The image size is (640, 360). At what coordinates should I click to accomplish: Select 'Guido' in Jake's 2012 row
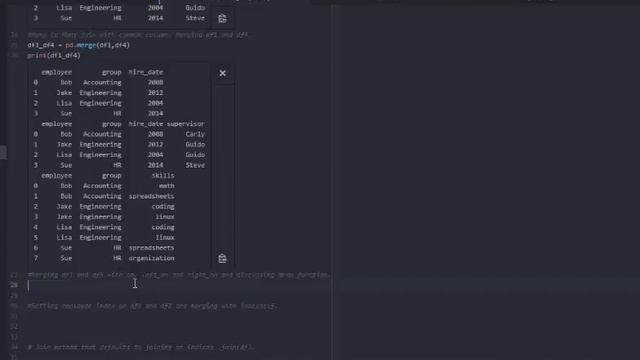pyautogui.click(x=195, y=144)
